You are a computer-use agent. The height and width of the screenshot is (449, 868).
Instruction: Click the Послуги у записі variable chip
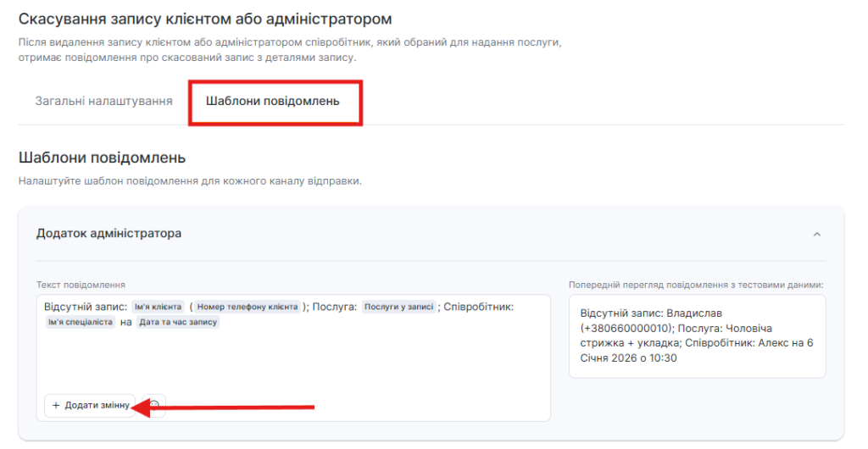(398, 307)
